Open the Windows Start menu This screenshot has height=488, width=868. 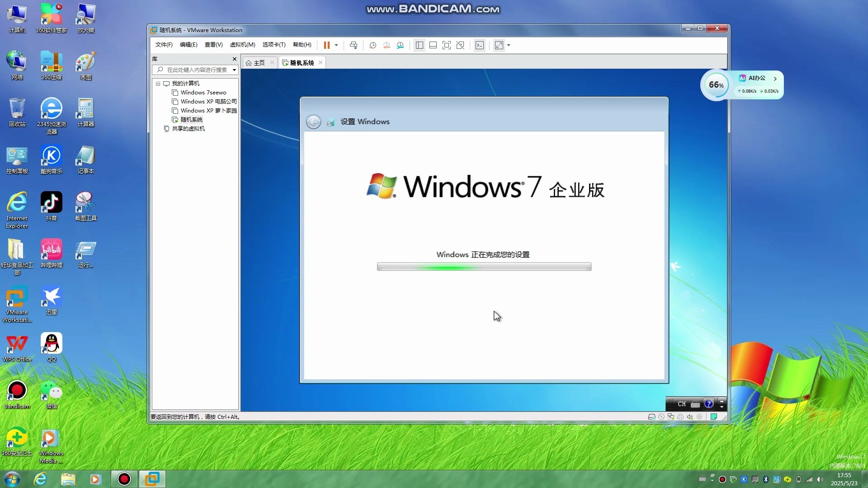point(12,479)
